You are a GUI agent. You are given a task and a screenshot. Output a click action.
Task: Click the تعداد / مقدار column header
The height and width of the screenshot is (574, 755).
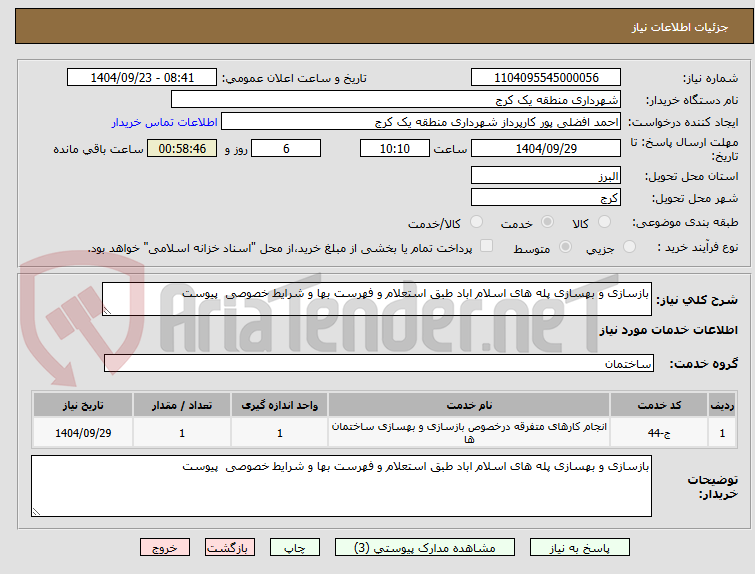coord(182,405)
